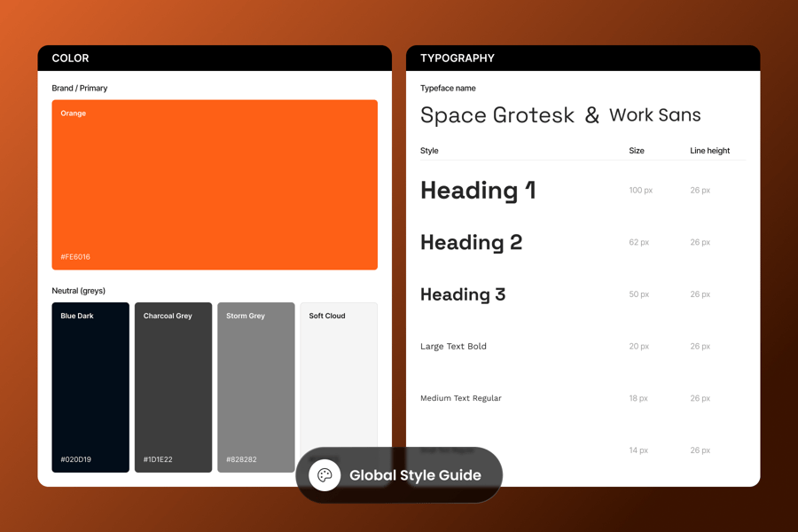Click the Global Style Guide button

[x=399, y=475]
